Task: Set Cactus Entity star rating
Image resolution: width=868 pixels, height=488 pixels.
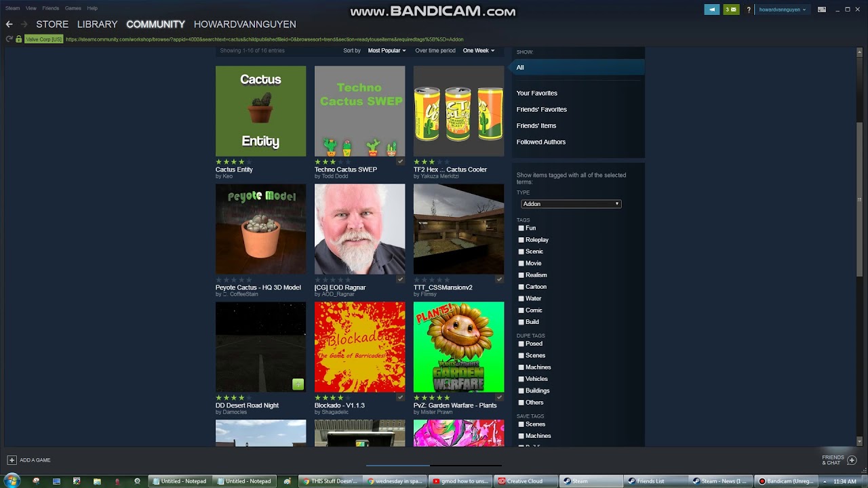Action: click(x=233, y=162)
